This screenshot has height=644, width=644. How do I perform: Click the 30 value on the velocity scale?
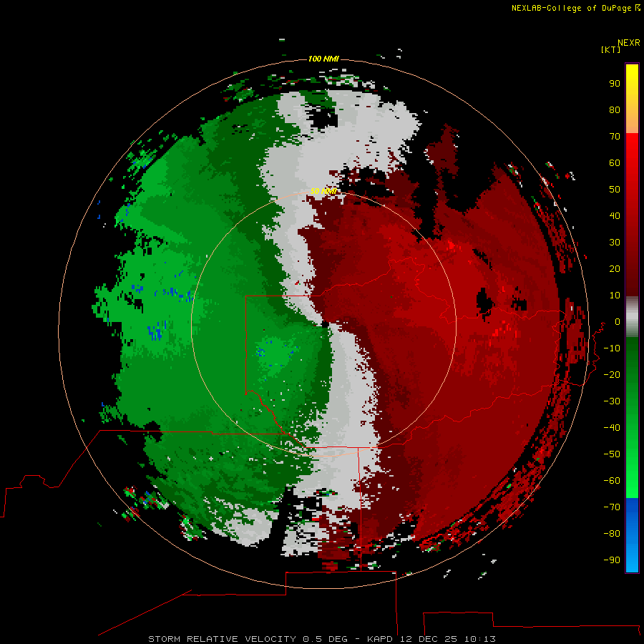tap(615, 243)
